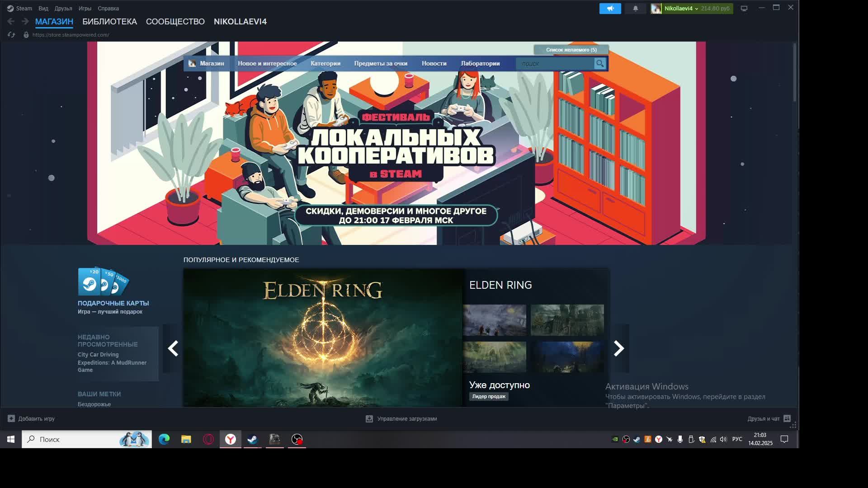The height and width of the screenshot is (488, 868).
Task: Go back with the left arrow
Action: click(x=11, y=21)
